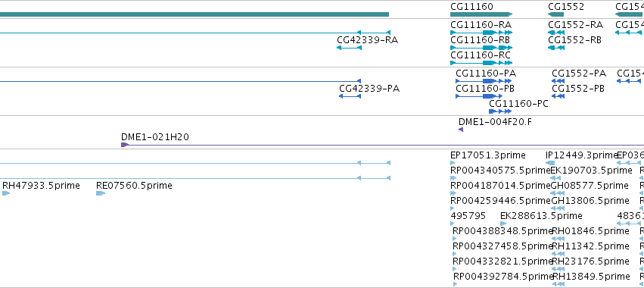Click the CG11160-RA transcript feature
The height and width of the screenshot is (288, 644).
[x=481, y=33]
